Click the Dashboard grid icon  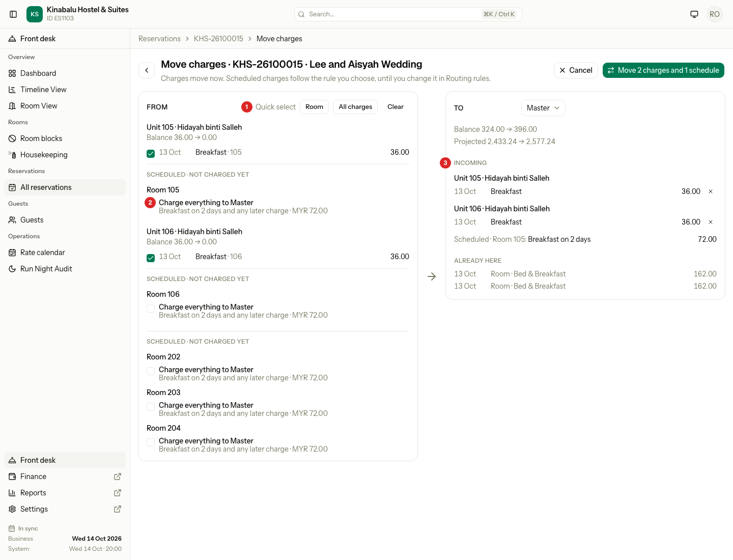12,73
